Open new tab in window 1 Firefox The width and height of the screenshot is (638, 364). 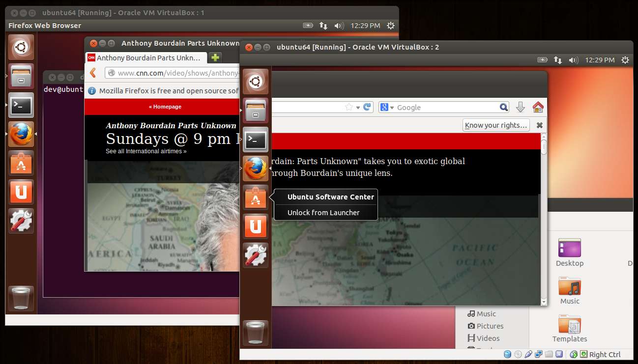click(215, 57)
